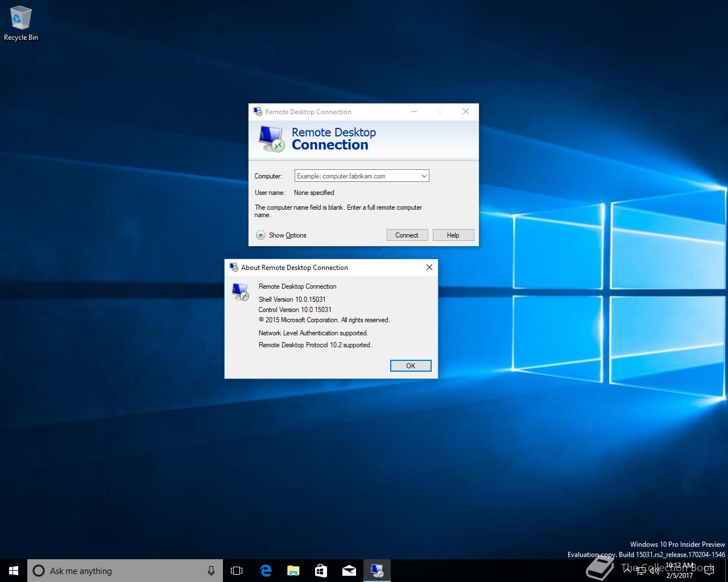This screenshot has width=728, height=582.
Task: Minimize the Remote Desktop Connection window
Action: [413, 111]
